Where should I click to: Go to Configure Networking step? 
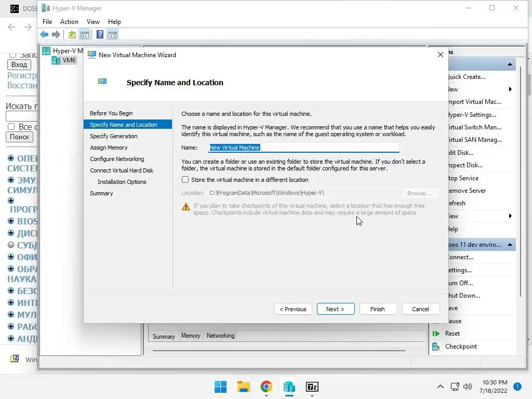[x=117, y=159]
